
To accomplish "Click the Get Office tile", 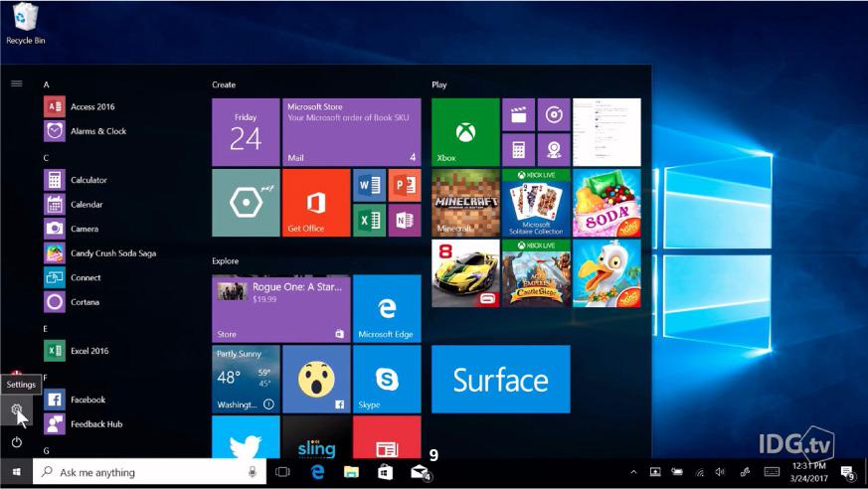I will tap(316, 203).
